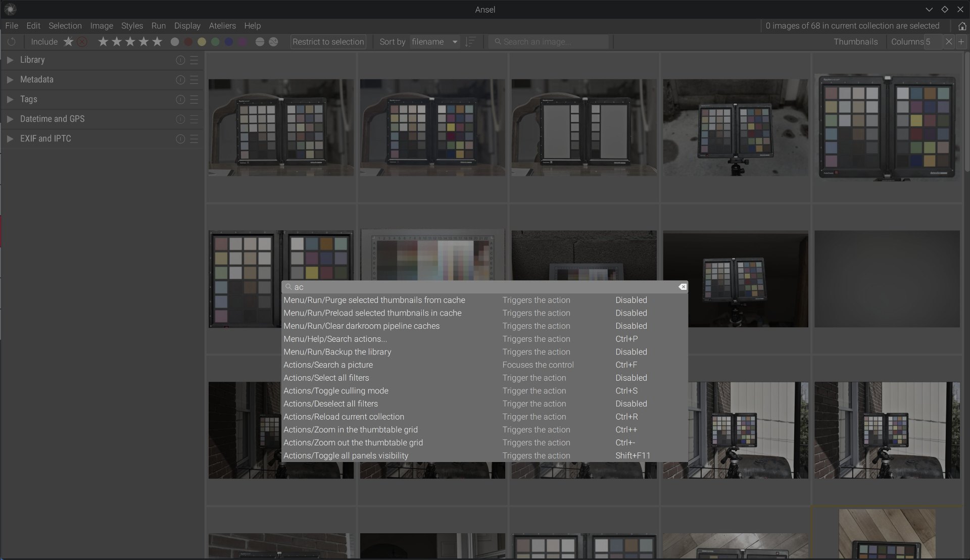Expand the Datetime and GPS panel
The image size is (970, 560).
coord(10,119)
